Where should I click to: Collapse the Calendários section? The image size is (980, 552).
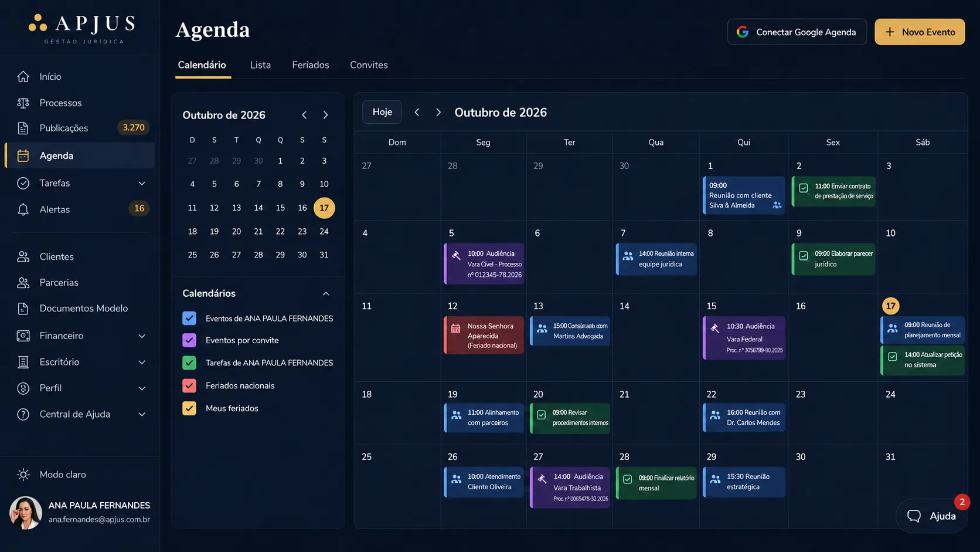click(326, 293)
